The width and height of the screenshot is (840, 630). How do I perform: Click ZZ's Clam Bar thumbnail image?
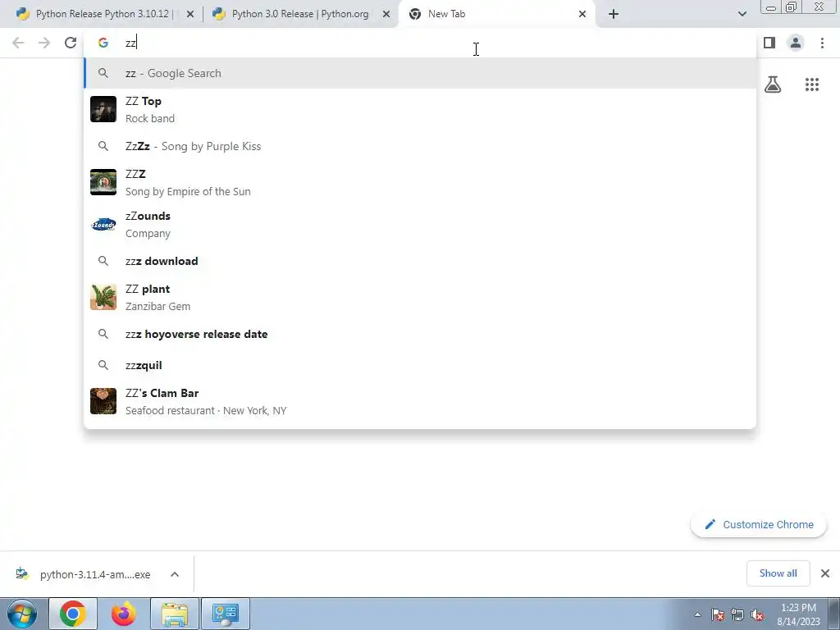(x=103, y=401)
